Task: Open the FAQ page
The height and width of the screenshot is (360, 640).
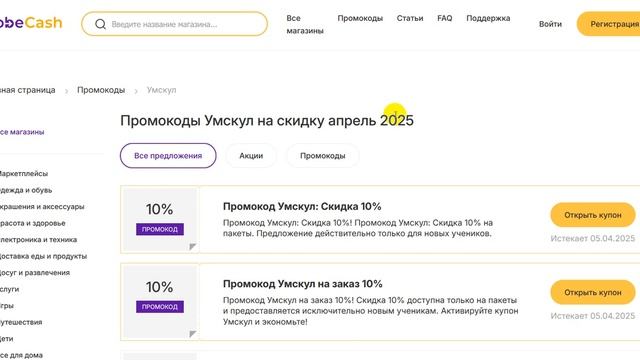Action: 444,18
